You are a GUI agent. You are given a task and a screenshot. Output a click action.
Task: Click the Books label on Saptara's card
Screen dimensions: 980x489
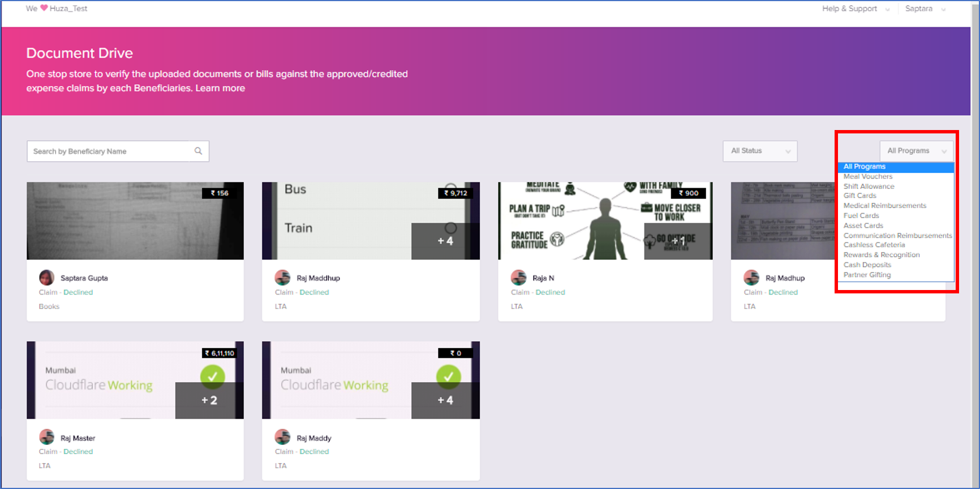pyautogui.click(x=49, y=306)
